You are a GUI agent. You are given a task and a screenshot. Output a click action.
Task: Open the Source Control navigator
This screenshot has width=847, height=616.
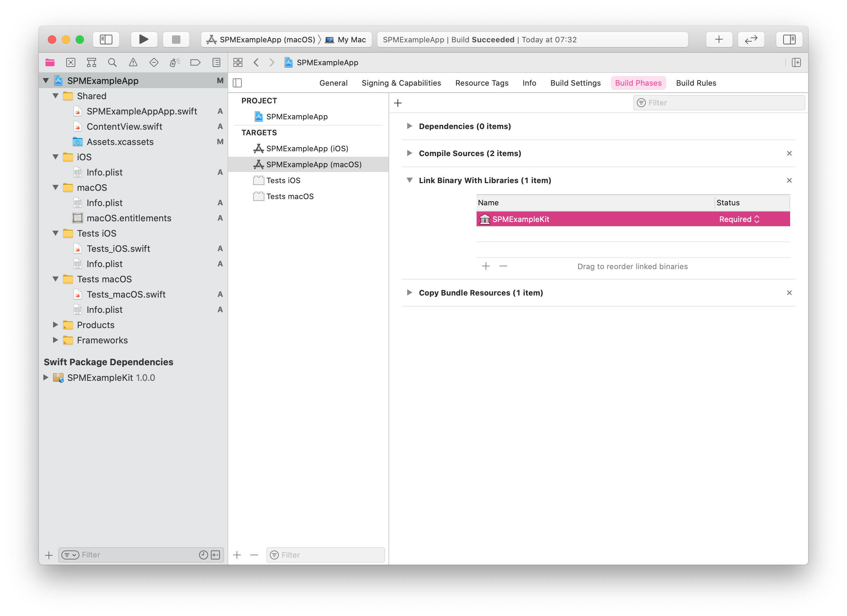71,62
